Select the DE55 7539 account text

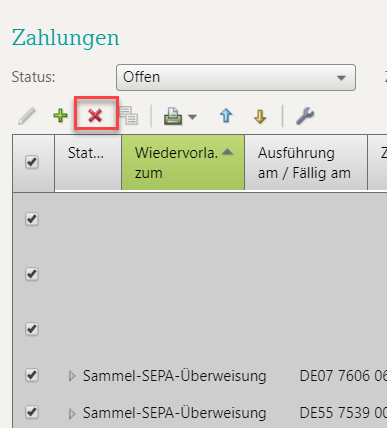(x=343, y=413)
